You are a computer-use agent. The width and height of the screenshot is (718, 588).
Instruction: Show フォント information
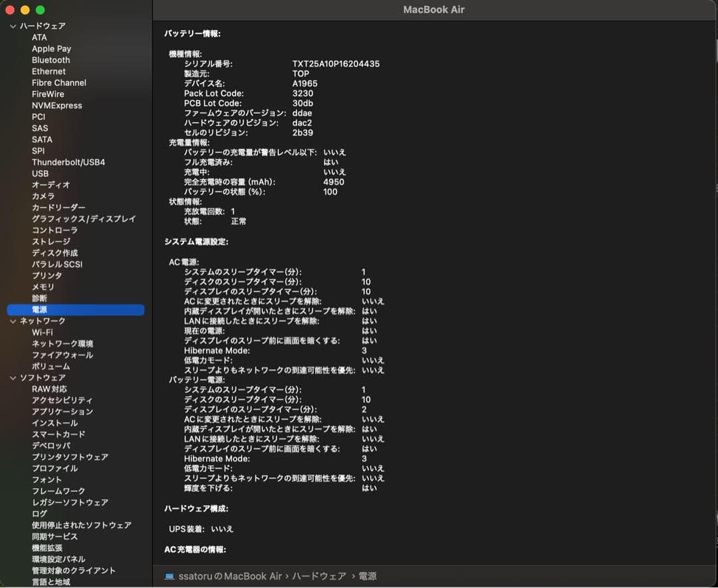tap(47, 480)
